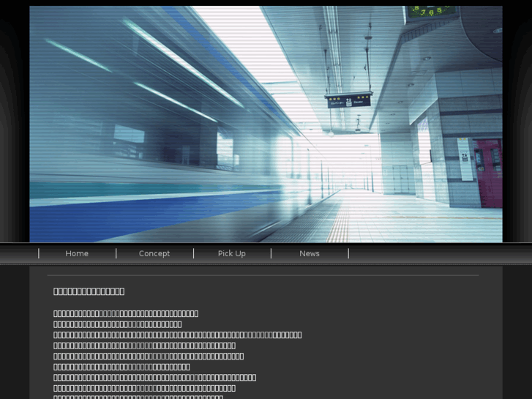Select the Pick Up menu item
The height and width of the screenshot is (399, 532).
coord(232,253)
